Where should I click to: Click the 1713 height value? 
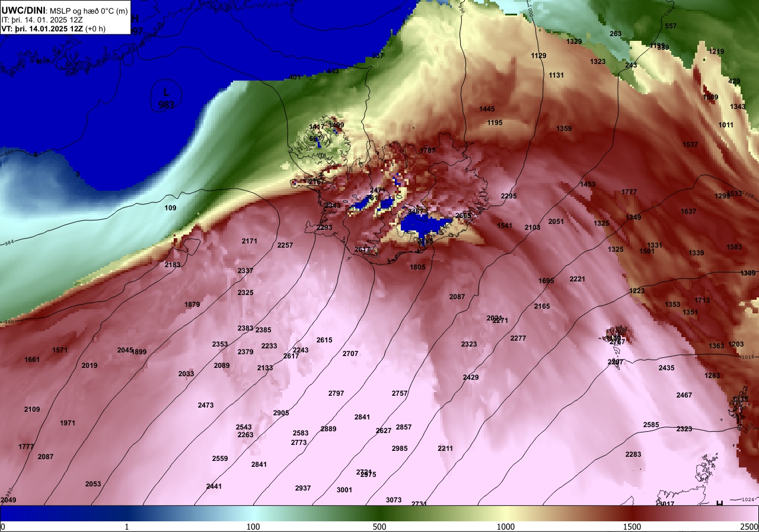tap(702, 300)
